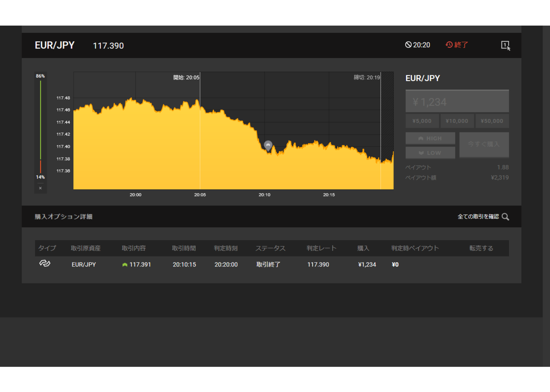Image resolution: width=550 pixels, height=392 pixels.
Task: Click the 20:10:15 trade time cell
Action: point(184,264)
